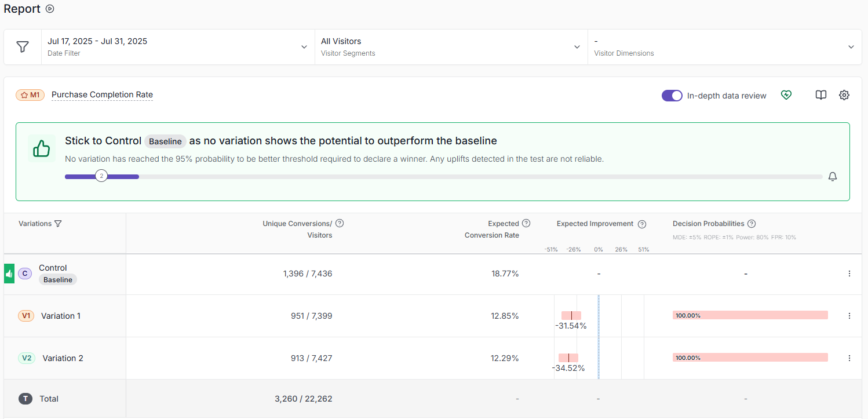868x419 pixels.
Task: Open the report documentation book icon
Action: tap(820, 95)
